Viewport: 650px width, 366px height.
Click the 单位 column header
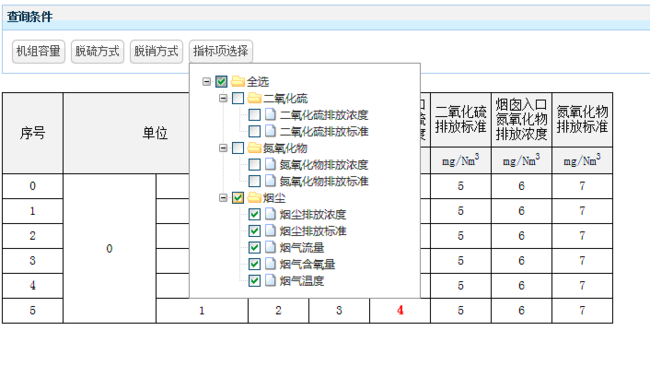coord(155,133)
